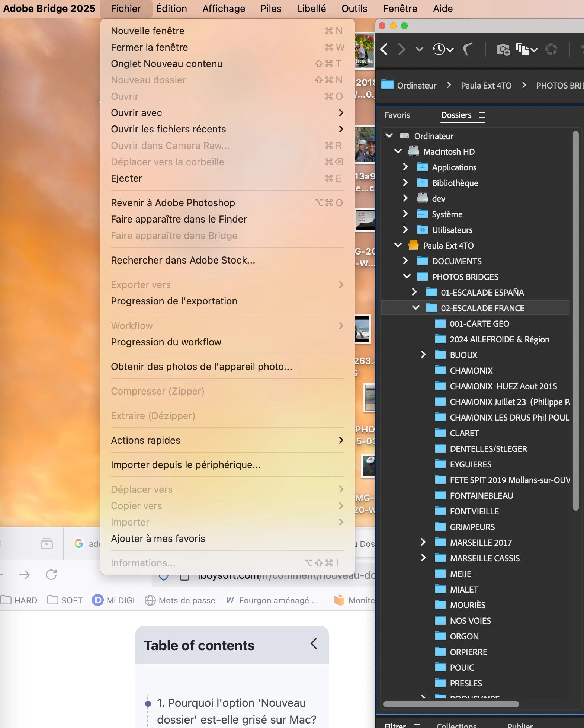Image resolution: width=584 pixels, height=728 pixels.
Task: Open the HARD bookmarks folder
Action: 19,600
